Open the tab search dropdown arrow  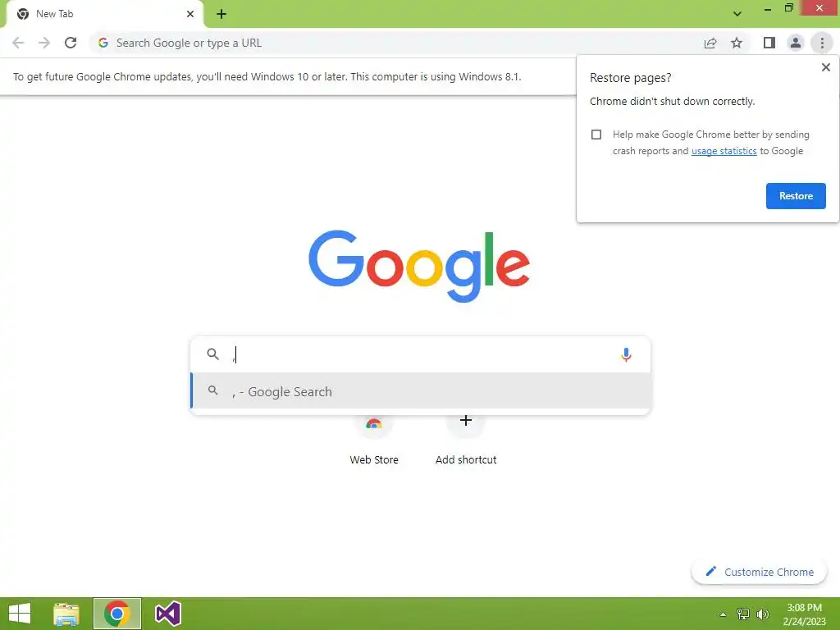737,14
